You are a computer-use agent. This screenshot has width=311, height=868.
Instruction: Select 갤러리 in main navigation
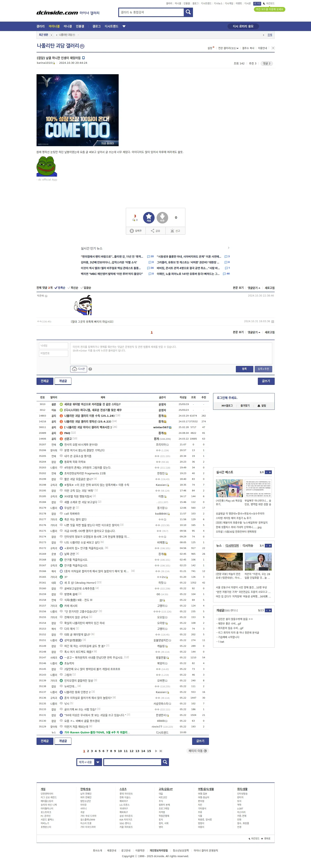pyautogui.click(x=40, y=26)
